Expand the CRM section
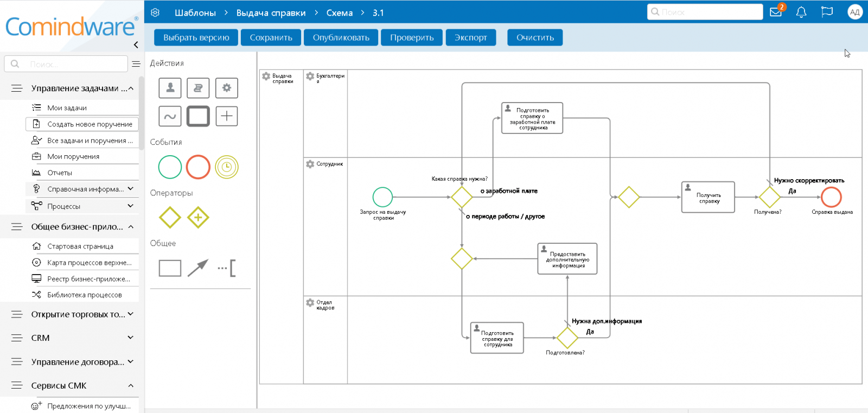 (x=130, y=338)
